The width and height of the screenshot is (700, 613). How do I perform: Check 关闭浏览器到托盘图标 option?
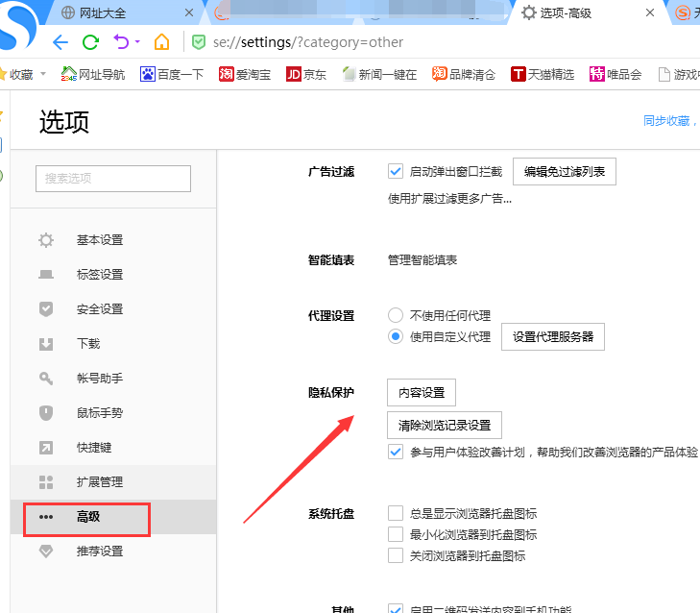[395, 556]
